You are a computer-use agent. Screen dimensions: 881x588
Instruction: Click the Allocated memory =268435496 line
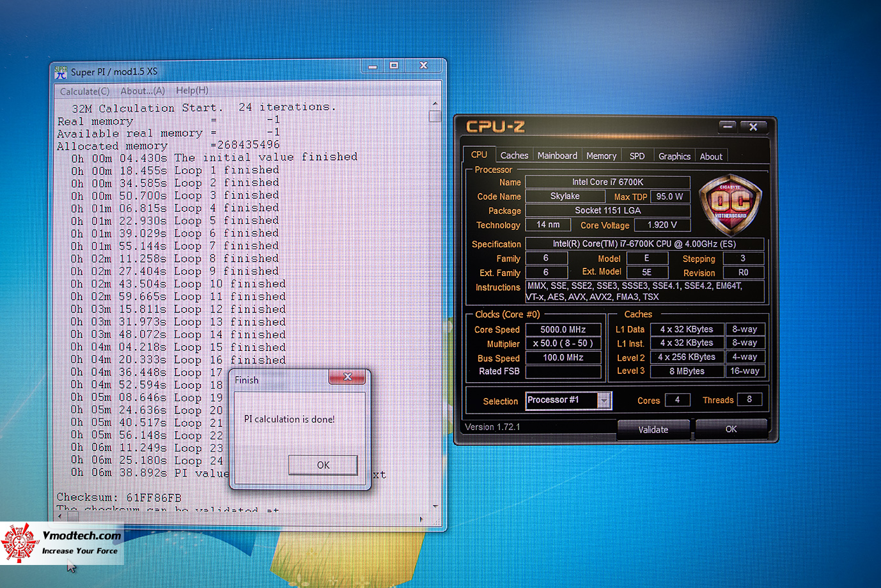point(168,145)
